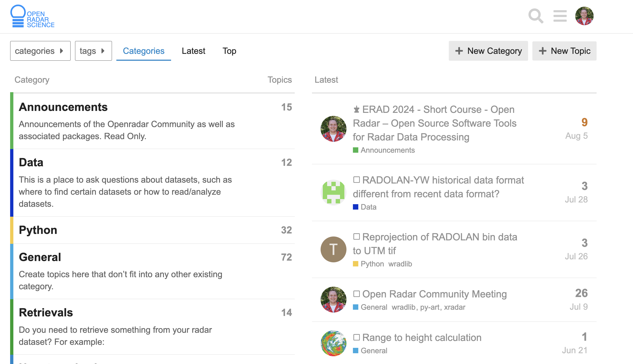Viewport: 633px width, 364px height.
Task: Click the Open Radar Science logo
Action: coord(33,17)
